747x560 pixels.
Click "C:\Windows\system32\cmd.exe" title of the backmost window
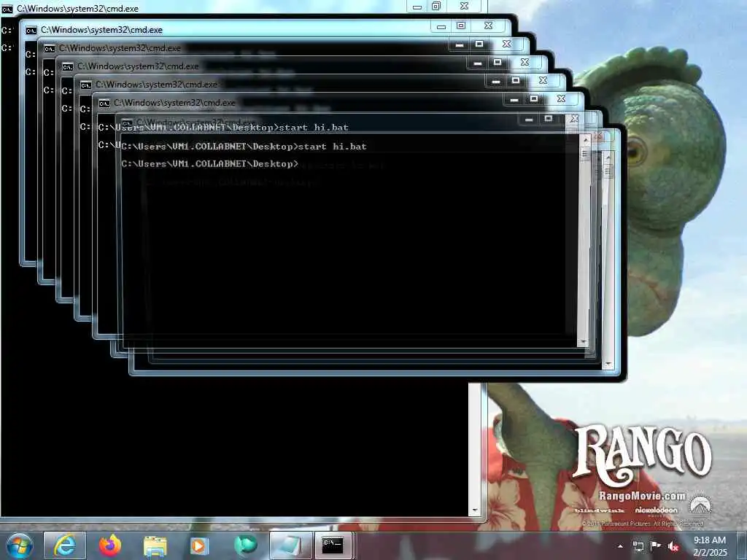[77, 9]
